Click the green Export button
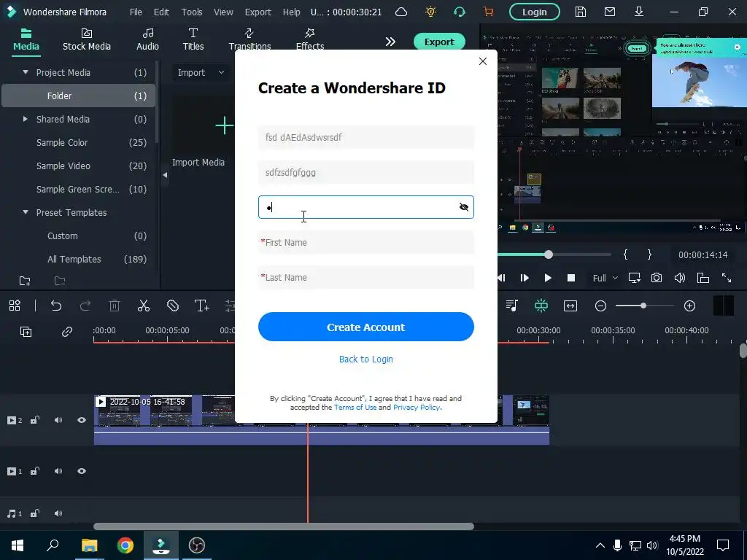The width and height of the screenshot is (747, 560). click(439, 42)
